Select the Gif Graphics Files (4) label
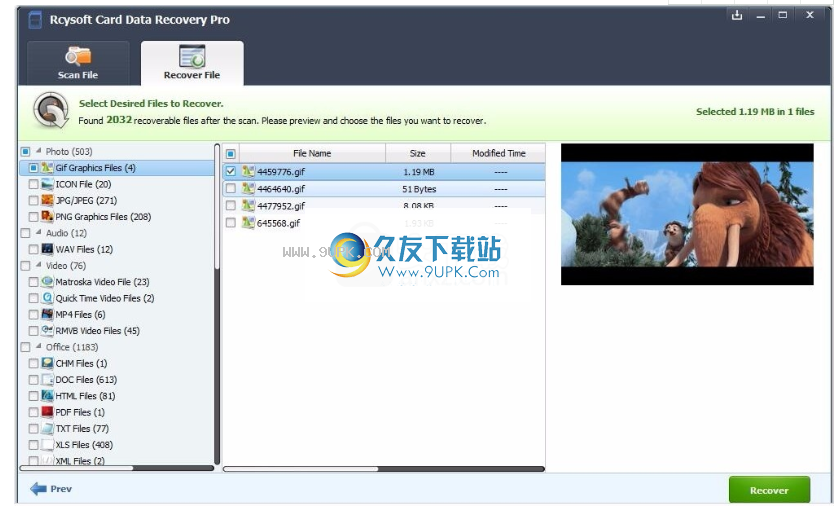This screenshot has width=837, height=510. coord(96,168)
